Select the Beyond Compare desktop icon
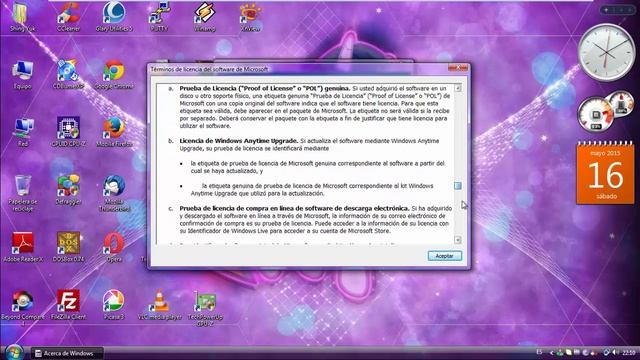640x360 pixels. 22,308
